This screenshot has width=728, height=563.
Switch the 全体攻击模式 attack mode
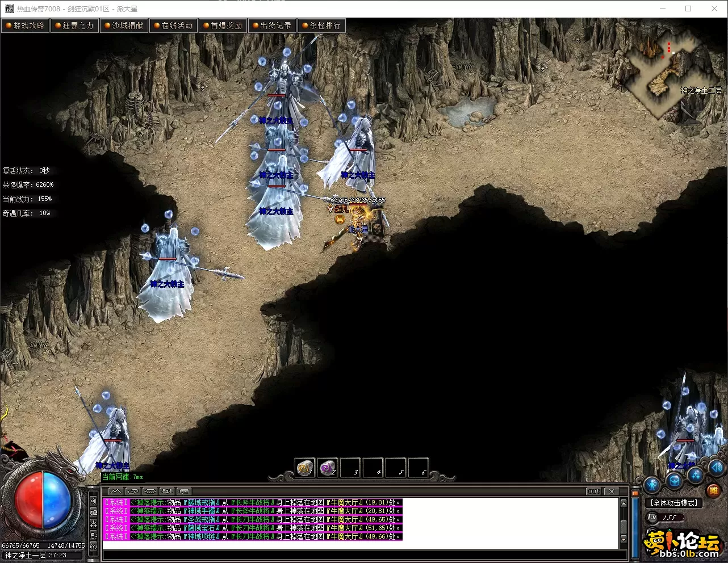(x=674, y=503)
